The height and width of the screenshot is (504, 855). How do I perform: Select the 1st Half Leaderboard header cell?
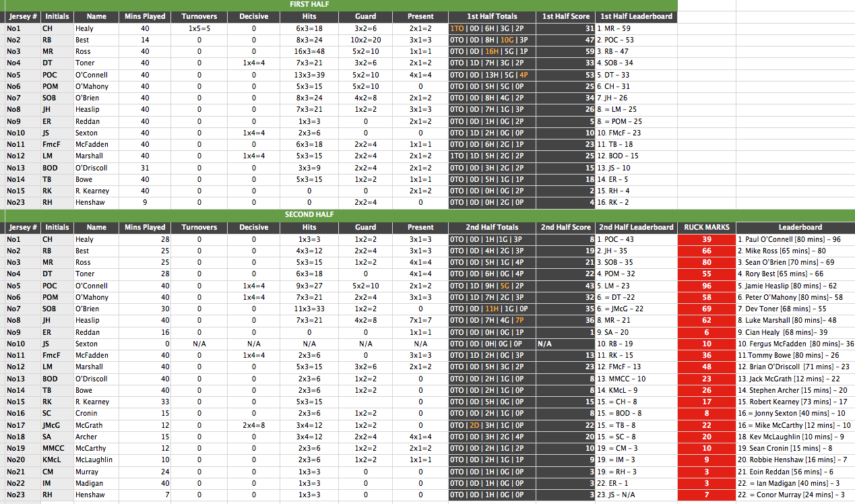tap(636, 16)
